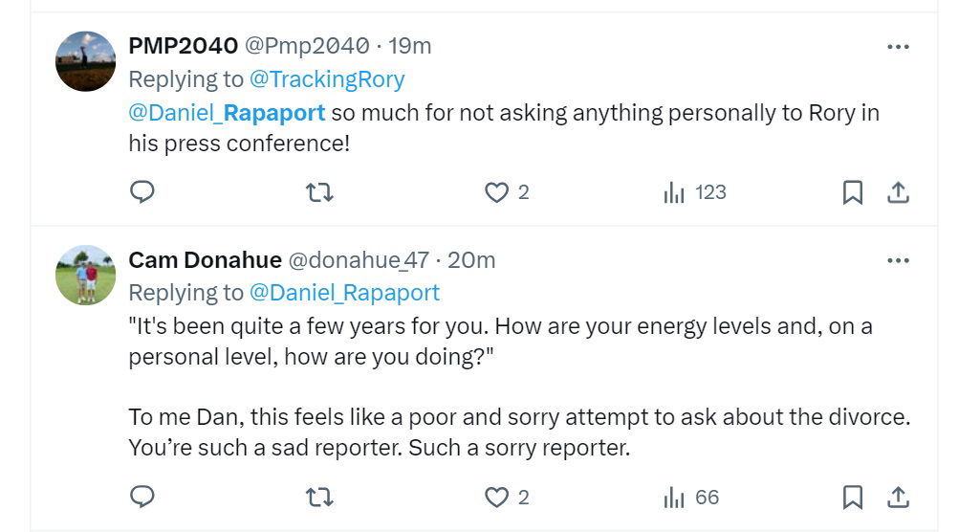Click Cam Donahue's profile avatar
The height and width of the screenshot is (532, 980).
(x=86, y=275)
